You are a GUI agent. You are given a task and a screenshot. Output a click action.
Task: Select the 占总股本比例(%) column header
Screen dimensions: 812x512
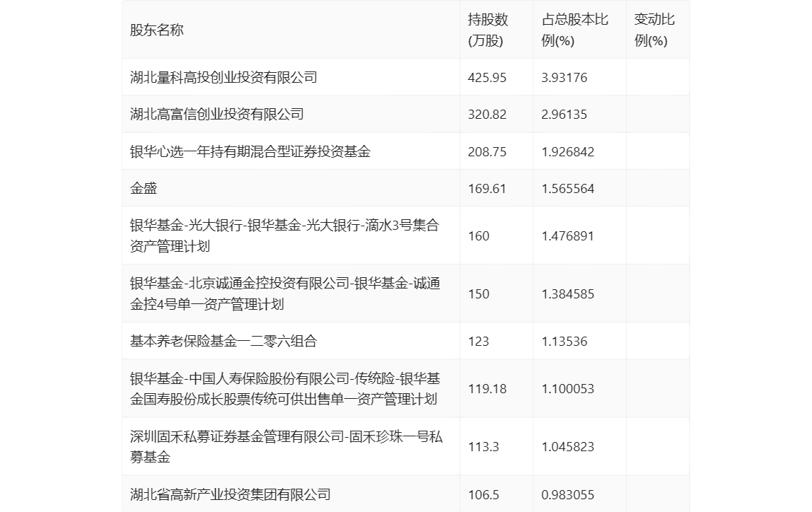coord(575,30)
